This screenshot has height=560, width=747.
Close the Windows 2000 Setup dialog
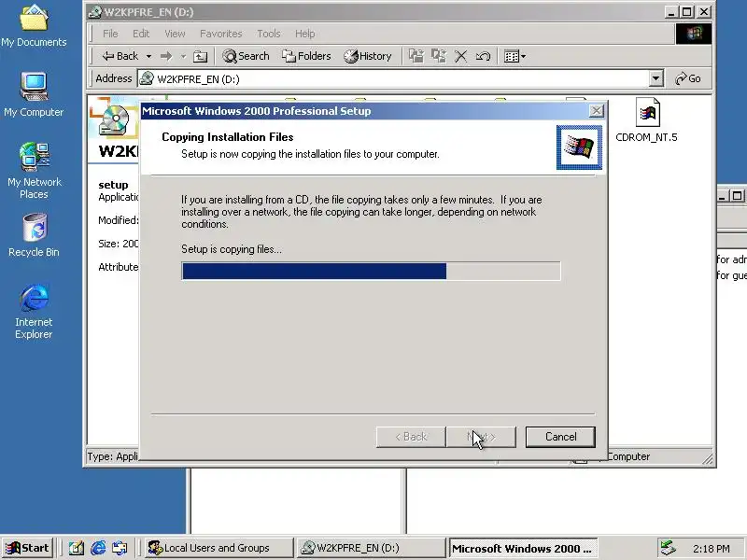(596, 111)
